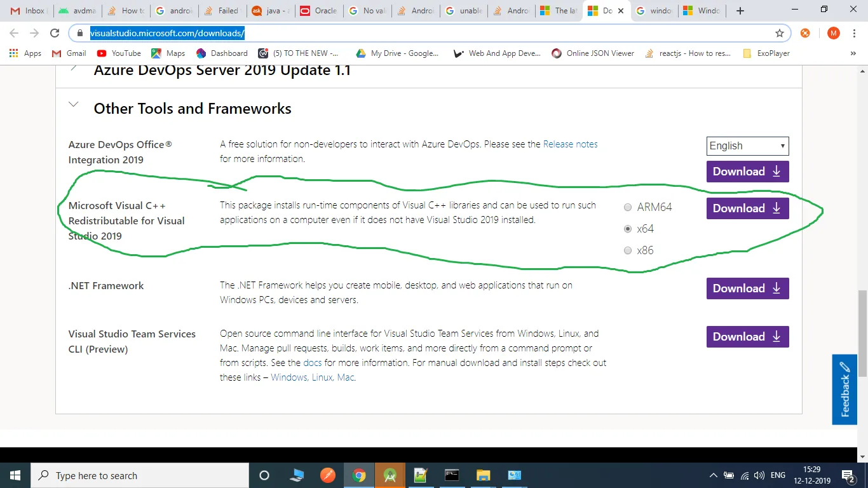Click the ENG input language indicator

tap(778, 475)
